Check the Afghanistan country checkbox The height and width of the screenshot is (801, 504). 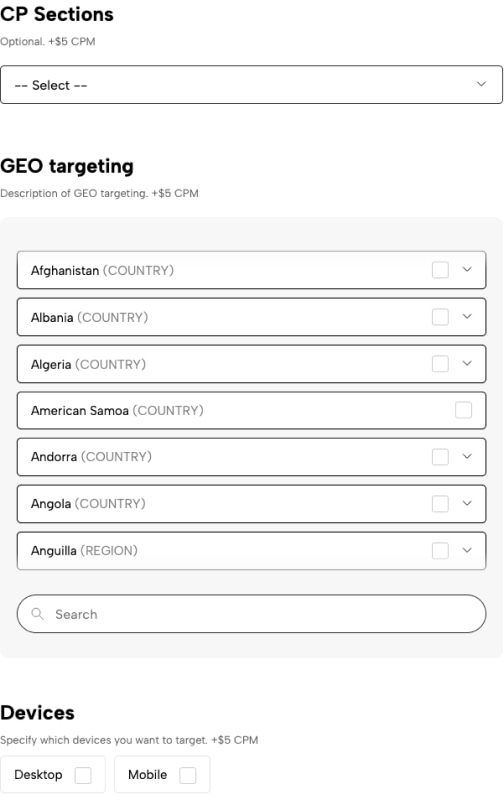[440, 270]
